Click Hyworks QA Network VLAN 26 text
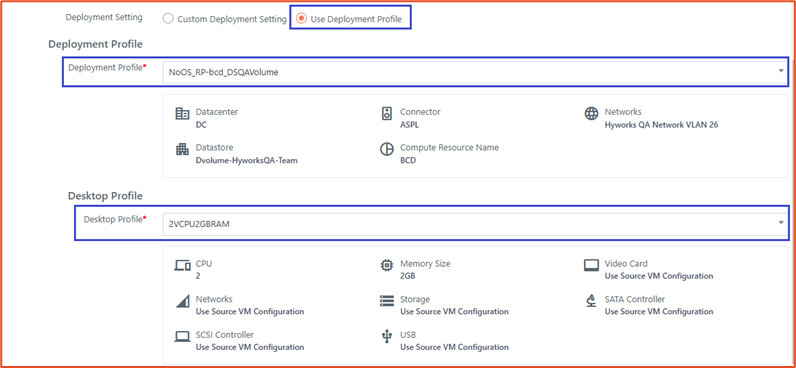 tap(661, 125)
